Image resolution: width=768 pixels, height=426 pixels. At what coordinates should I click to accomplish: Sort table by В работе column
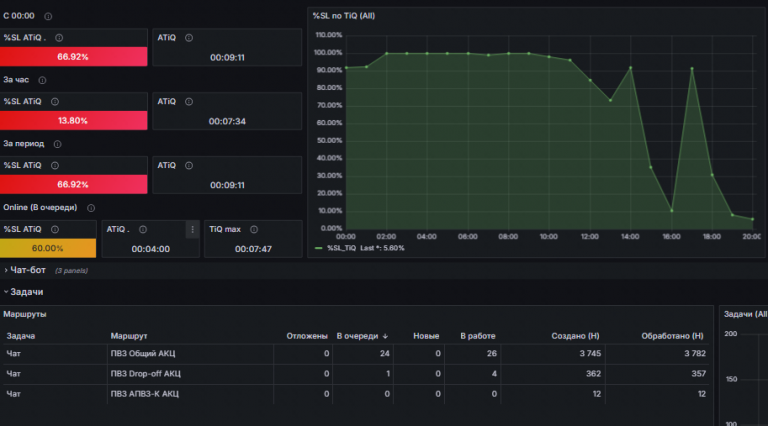coord(478,336)
